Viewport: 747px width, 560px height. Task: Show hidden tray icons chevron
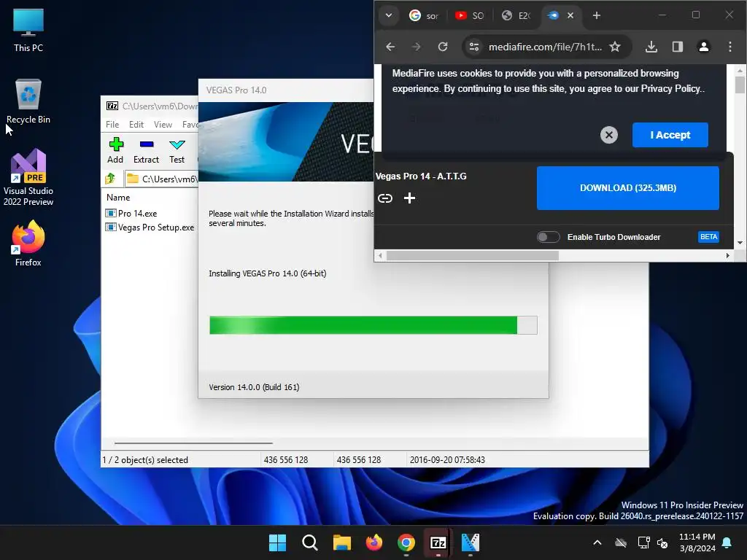coord(597,542)
